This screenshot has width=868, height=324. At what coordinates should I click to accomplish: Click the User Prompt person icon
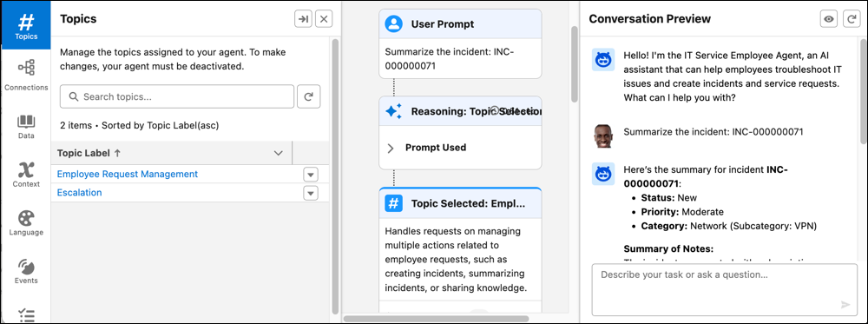coord(393,23)
